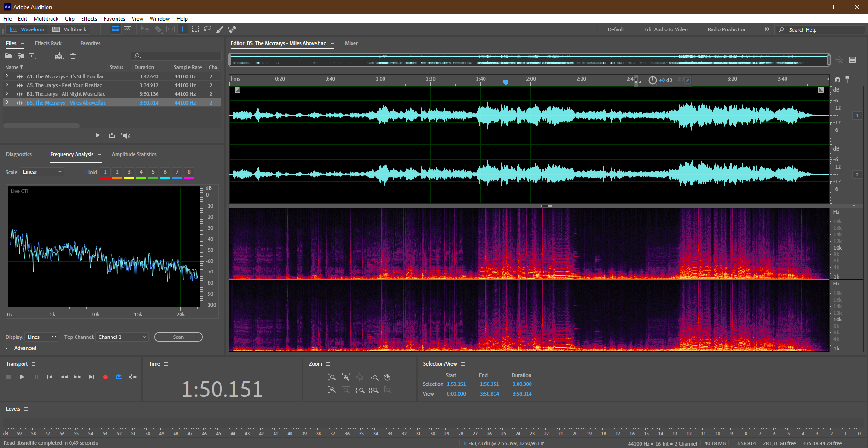Switch to Edit Audio to Video workspace
868x448 pixels.
(x=666, y=29)
